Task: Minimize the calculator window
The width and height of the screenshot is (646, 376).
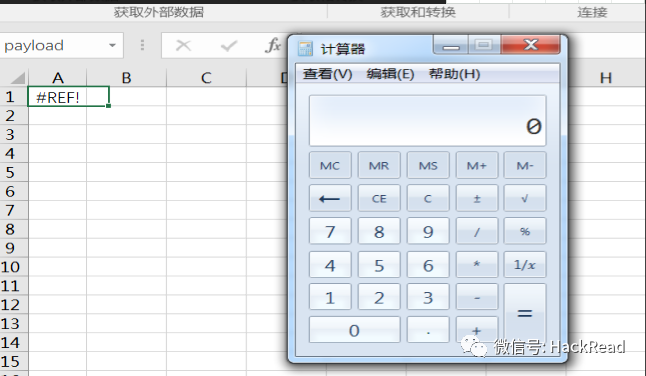Action: [x=451, y=44]
